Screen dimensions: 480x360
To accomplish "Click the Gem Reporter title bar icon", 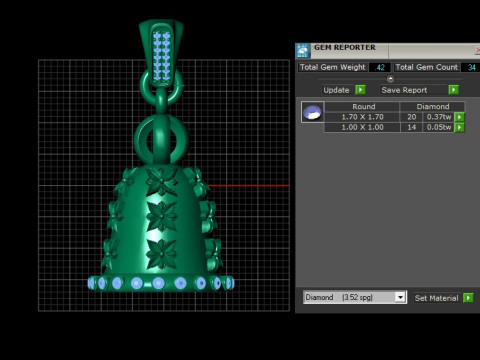I will 303,51.
